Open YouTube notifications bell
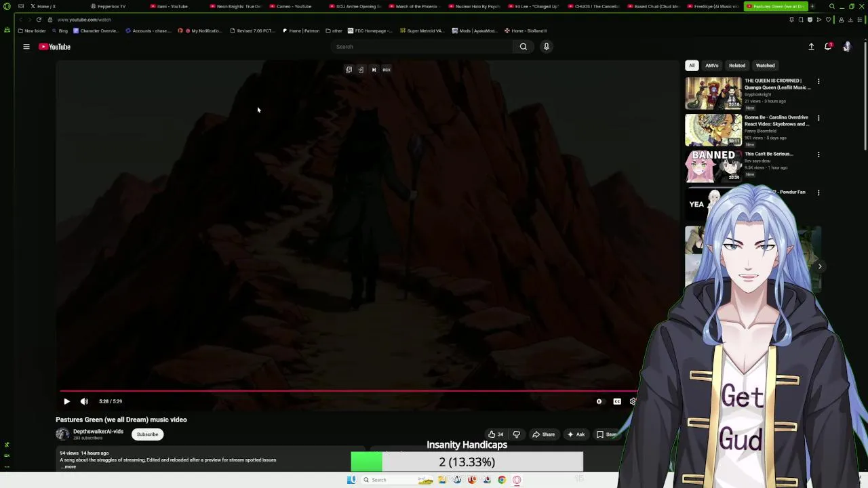This screenshot has width=868, height=488. tap(828, 47)
